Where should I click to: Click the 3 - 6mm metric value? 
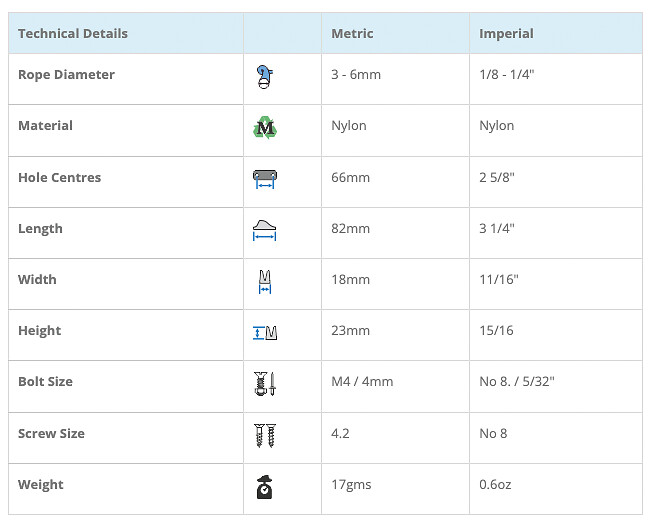point(356,75)
